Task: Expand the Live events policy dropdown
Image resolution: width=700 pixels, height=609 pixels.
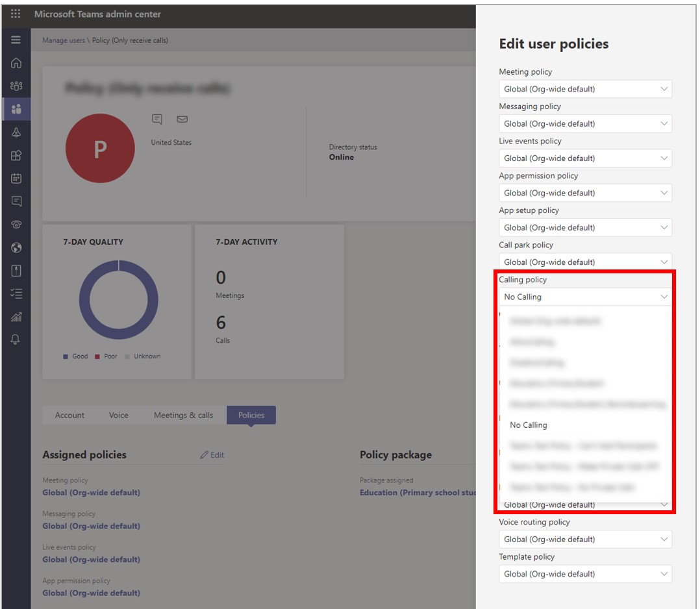Action: (x=585, y=158)
